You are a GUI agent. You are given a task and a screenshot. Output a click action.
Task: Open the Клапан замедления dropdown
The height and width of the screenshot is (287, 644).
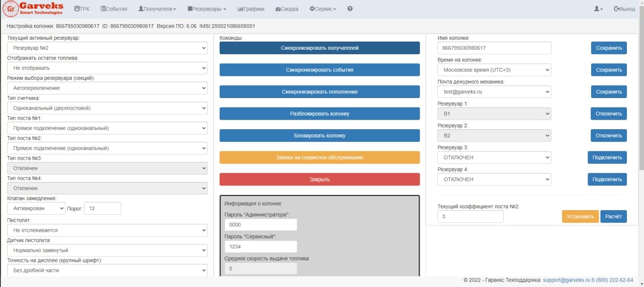36,209
